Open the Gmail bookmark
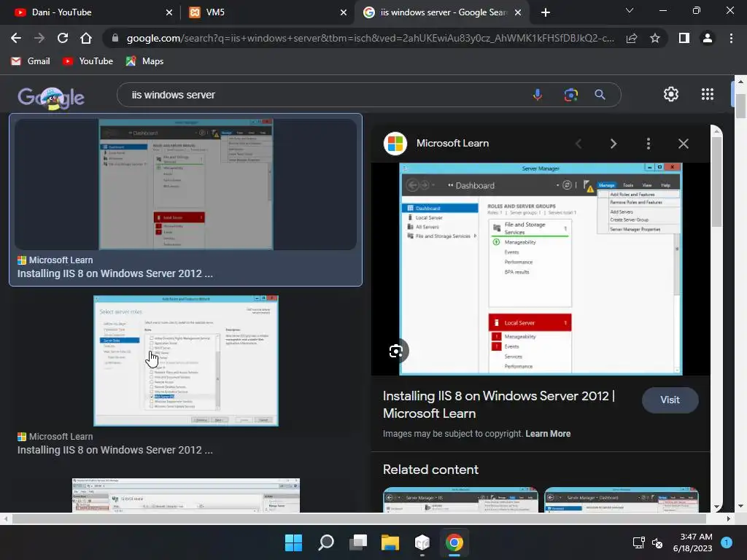 [x=30, y=61]
